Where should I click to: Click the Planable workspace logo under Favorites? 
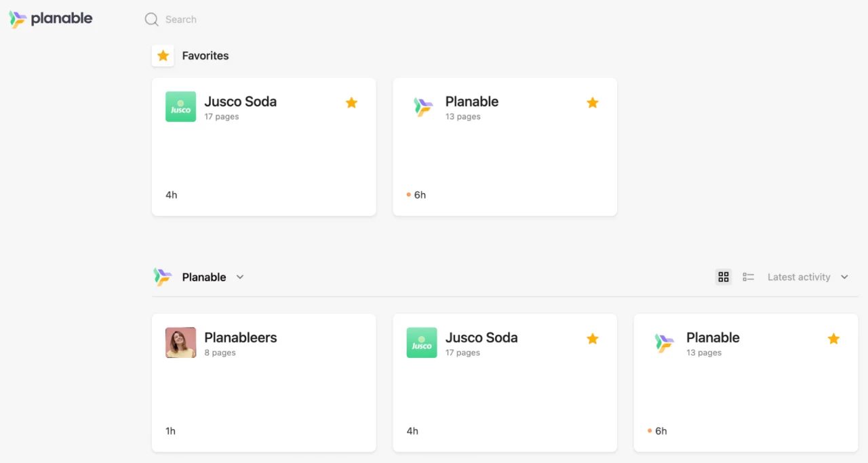421,106
